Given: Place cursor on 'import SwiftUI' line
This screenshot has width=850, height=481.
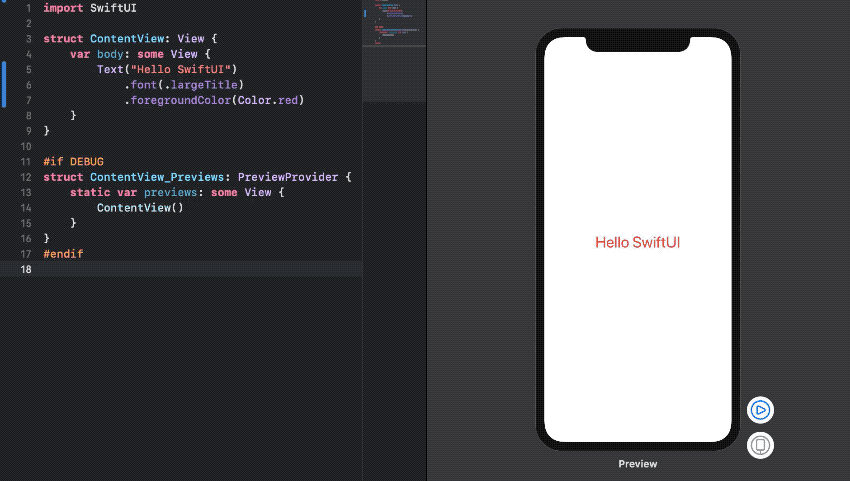Looking at the screenshot, I should coord(90,8).
